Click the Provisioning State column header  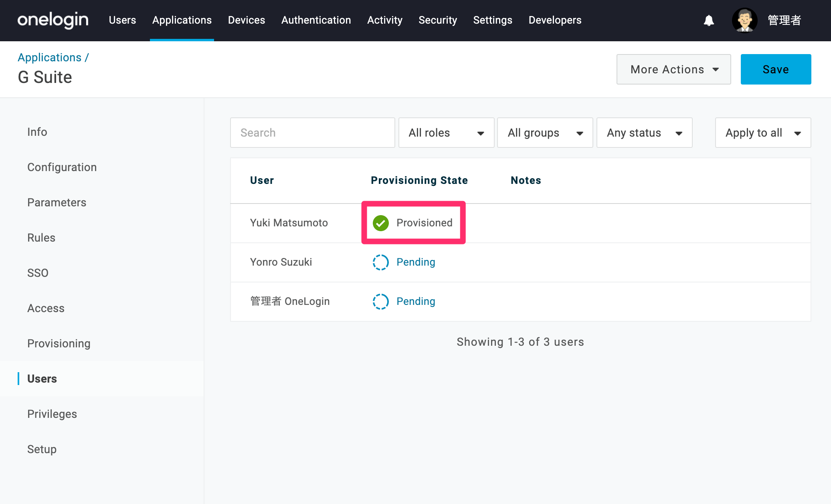tap(419, 181)
